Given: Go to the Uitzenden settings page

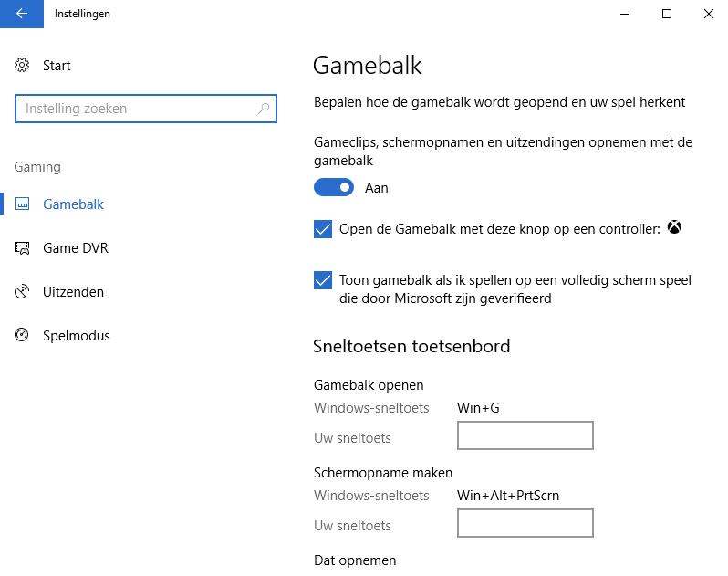Looking at the screenshot, I should [73, 292].
